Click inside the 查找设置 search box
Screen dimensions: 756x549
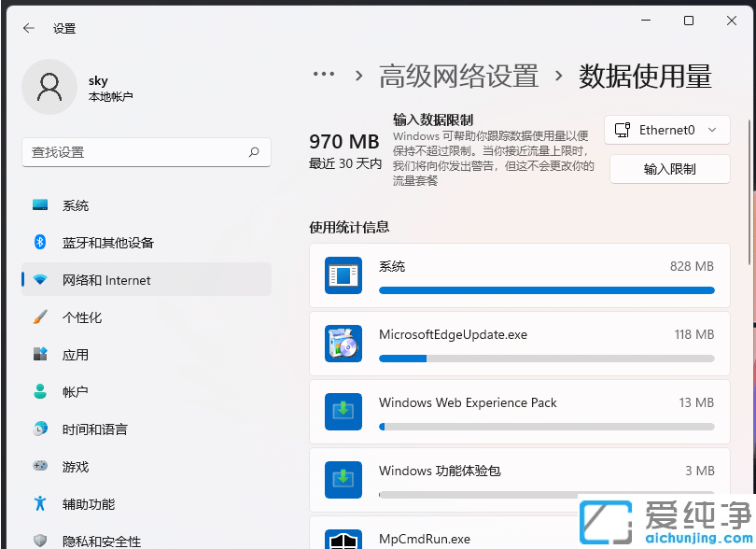146,152
